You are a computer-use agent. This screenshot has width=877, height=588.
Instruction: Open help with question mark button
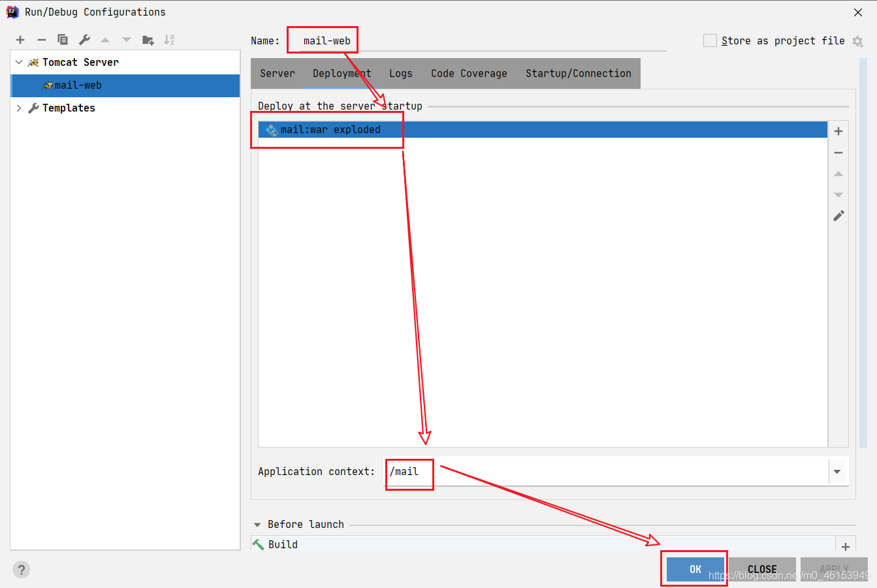22,569
